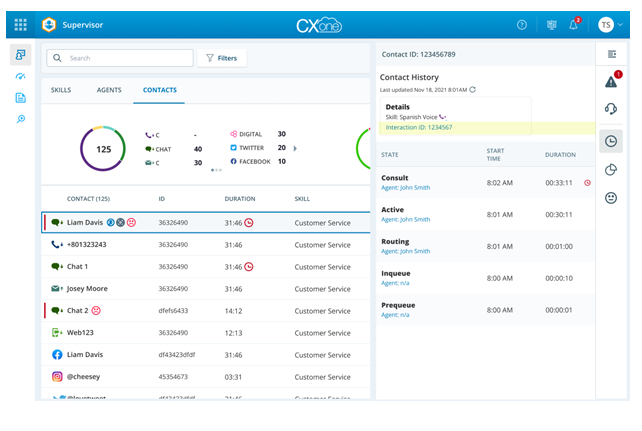The height and width of the screenshot is (431, 642).
Task: Sort by the SKILL column header
Action: tap(302, 199)
